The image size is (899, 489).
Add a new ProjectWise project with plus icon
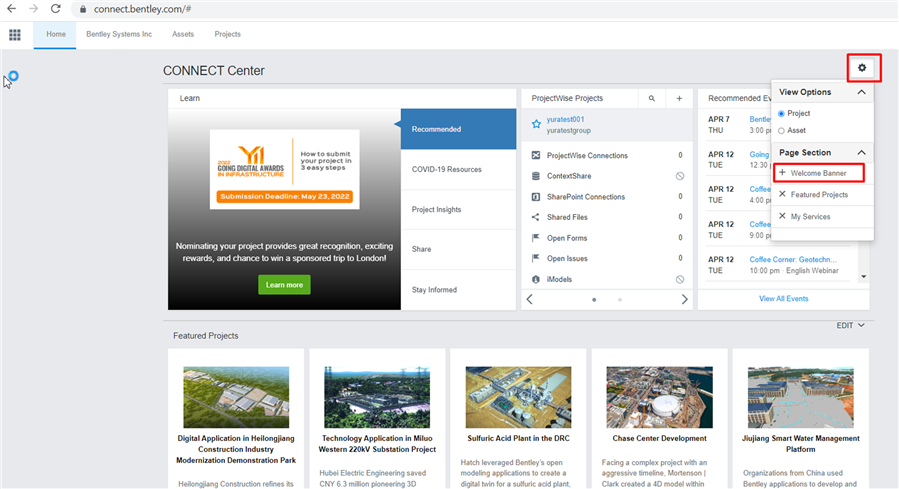[x=679, y=98]
